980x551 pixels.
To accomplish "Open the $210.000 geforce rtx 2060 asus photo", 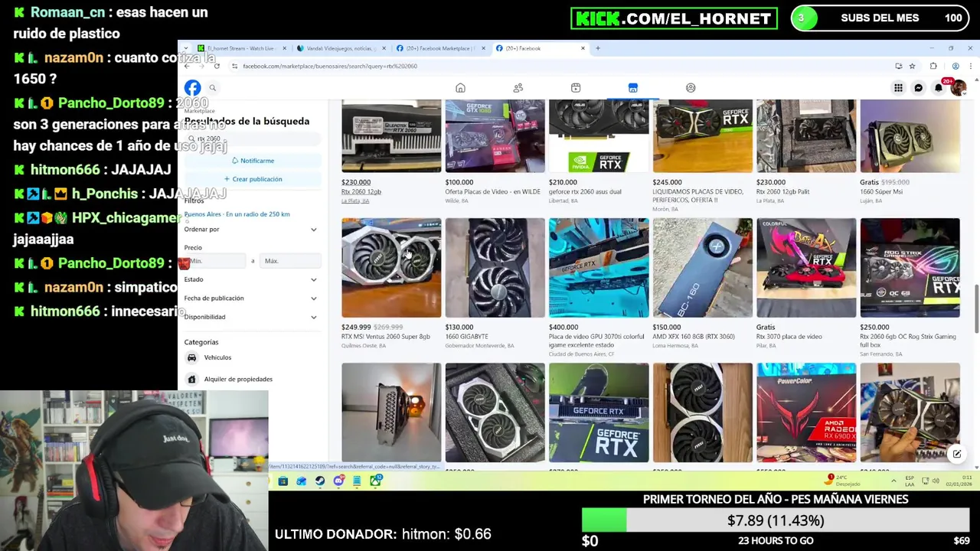I will 599,135.
